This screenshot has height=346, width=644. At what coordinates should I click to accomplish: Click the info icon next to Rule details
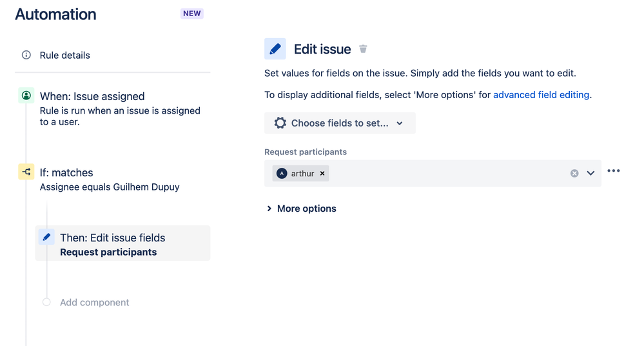coord(26,55)
